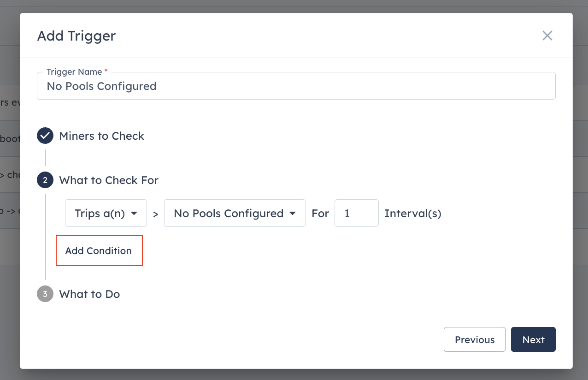Click the Interval(s) label text
Viewport: 588px width, 380px height.
413,214
